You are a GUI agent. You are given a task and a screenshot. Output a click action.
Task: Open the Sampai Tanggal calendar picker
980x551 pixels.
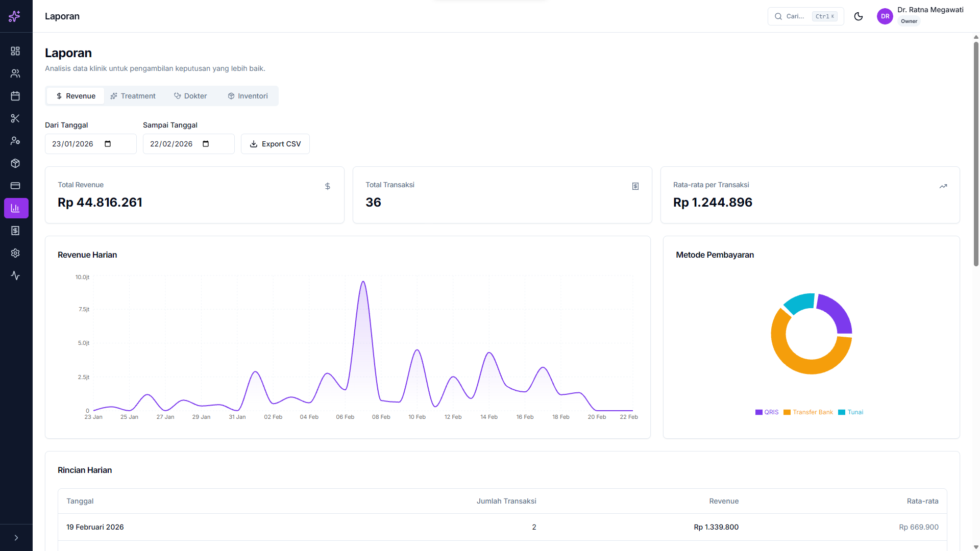click(206, 144)
